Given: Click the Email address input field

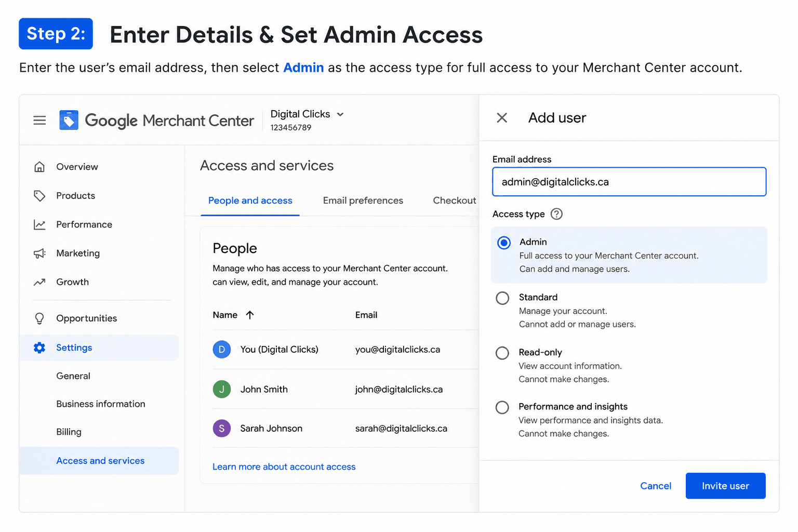Looking at the screenshot, I should point(629,182).
